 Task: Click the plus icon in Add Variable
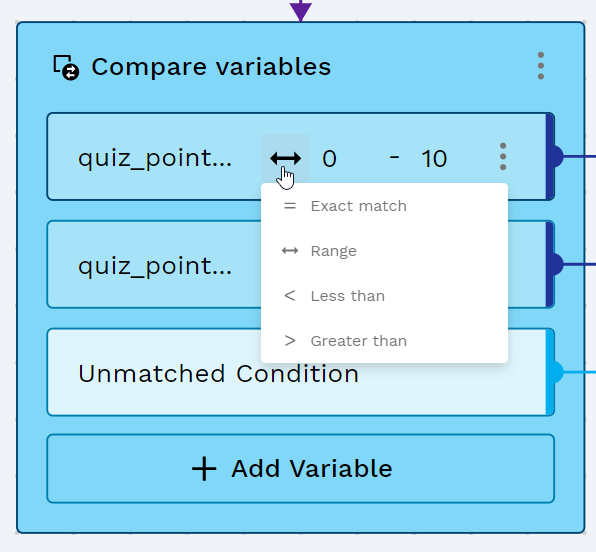click(x=204, y=469)
